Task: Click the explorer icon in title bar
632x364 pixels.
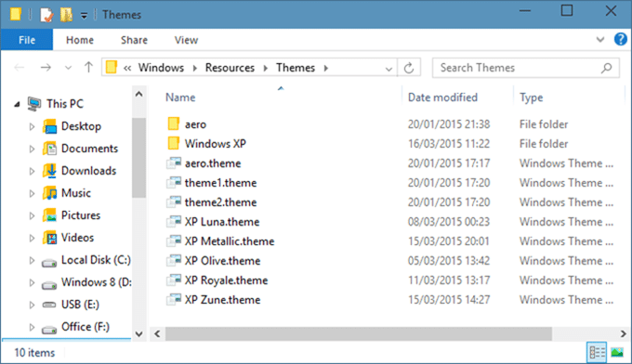Action: tap(16, 14)
